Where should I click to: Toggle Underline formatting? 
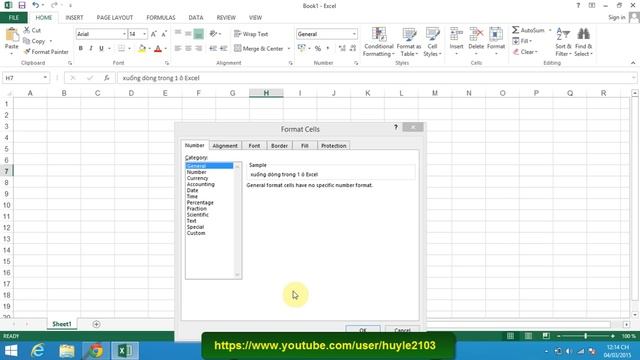point(101,48)
